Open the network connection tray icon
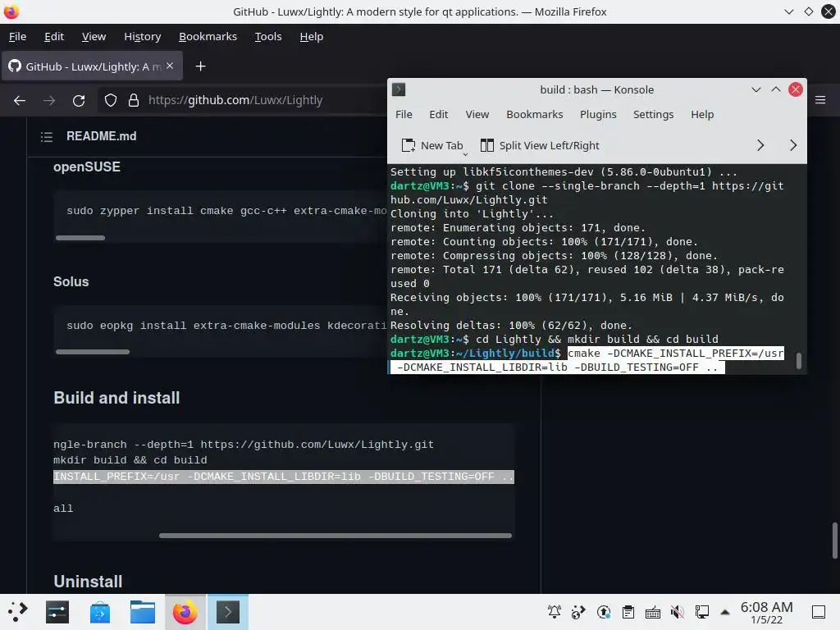This screenshot has width=840, height=630. coord(702,612)
